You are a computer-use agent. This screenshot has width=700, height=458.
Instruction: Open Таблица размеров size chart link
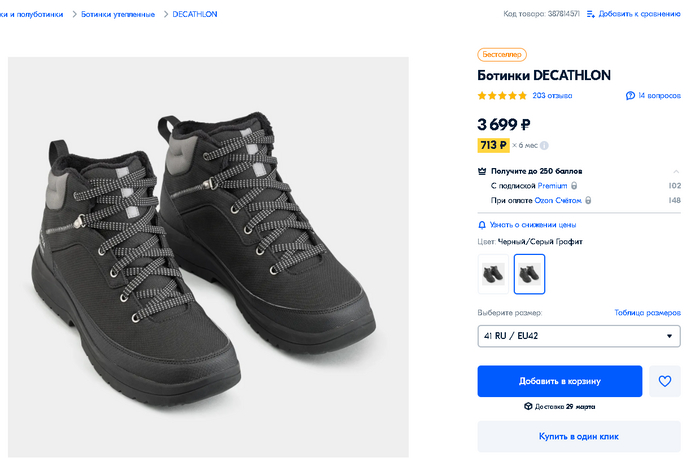click(x=647, y=313)
